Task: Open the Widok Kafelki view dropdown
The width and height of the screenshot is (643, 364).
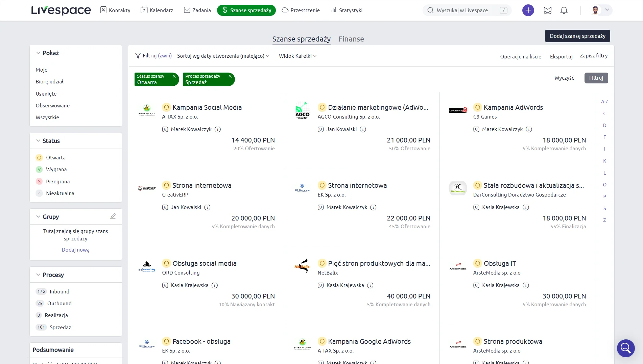Action: coord(297,56)
